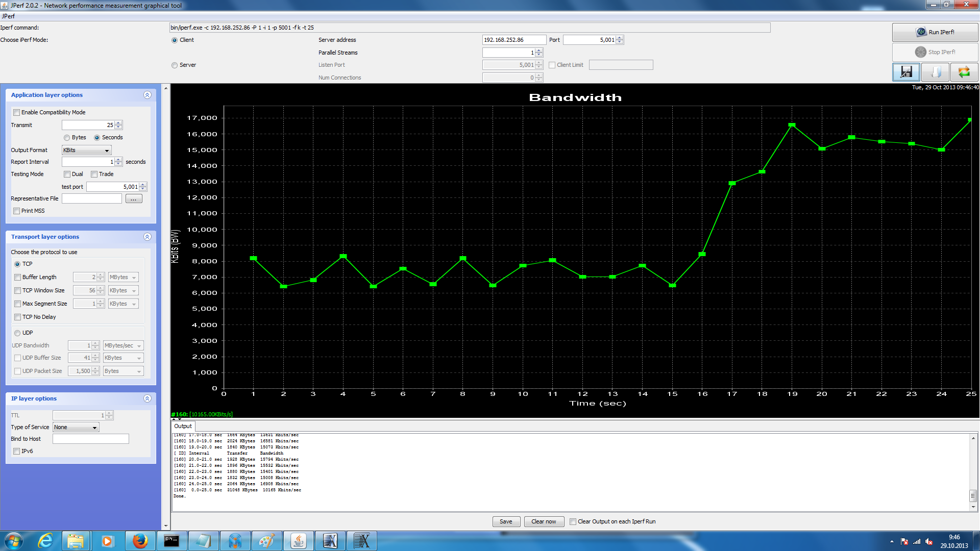Viewport: 980px width, 551px height.
Task: Select the Server iPerf mode
Action: pyautogui.click(x=175, y=65)
